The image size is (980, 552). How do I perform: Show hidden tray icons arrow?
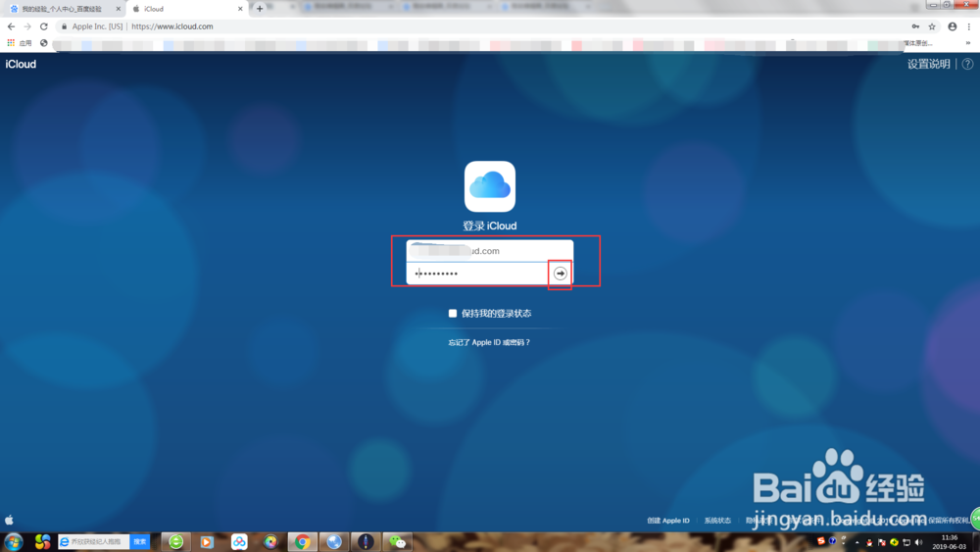click(857, 542)
